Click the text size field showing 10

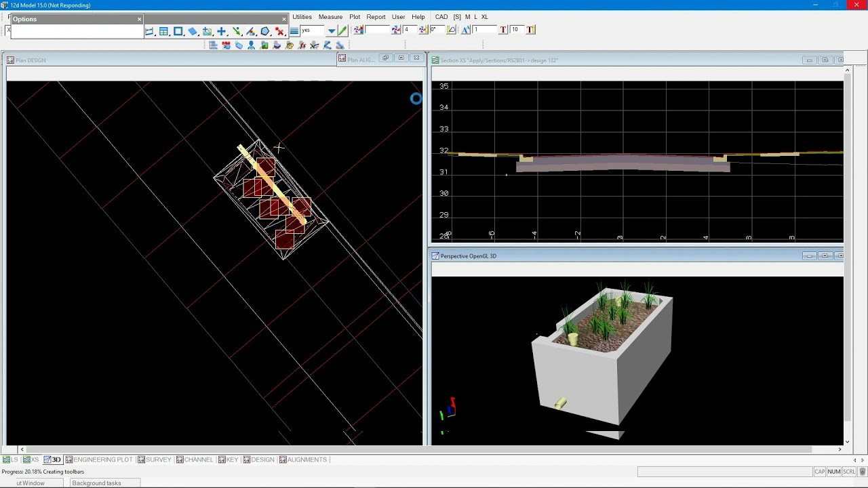(x=516, y=30)
